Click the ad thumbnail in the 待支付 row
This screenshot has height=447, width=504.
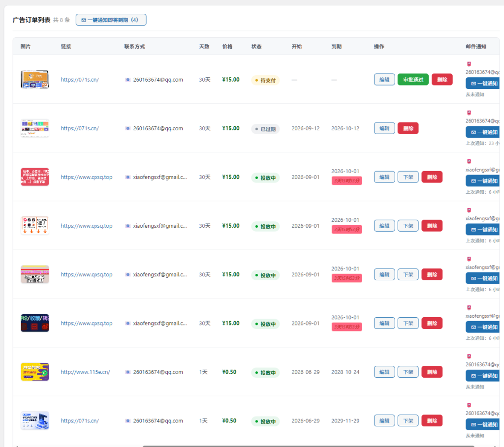[x=35, y=79]
